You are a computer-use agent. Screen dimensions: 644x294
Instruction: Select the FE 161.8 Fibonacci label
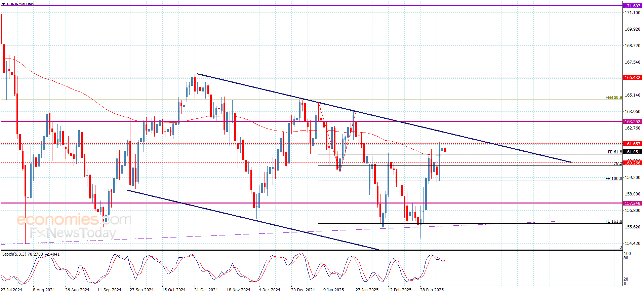614,221
